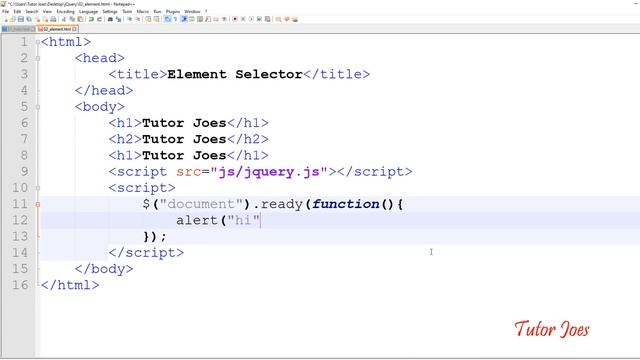Click the Zoom In toolbar icon

coord(130,19)
